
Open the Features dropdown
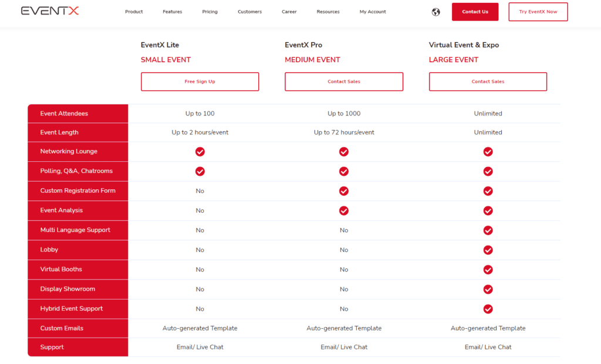pos(172,11)
